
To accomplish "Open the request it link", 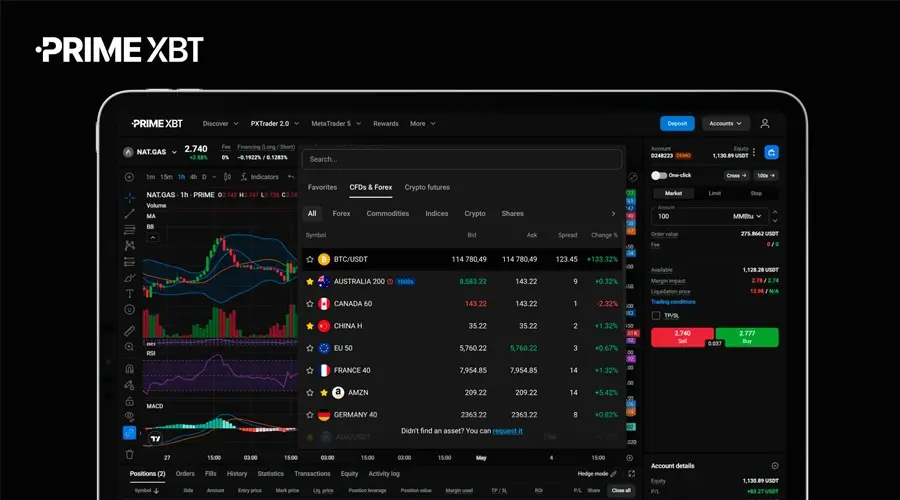I will coord(507,431).
